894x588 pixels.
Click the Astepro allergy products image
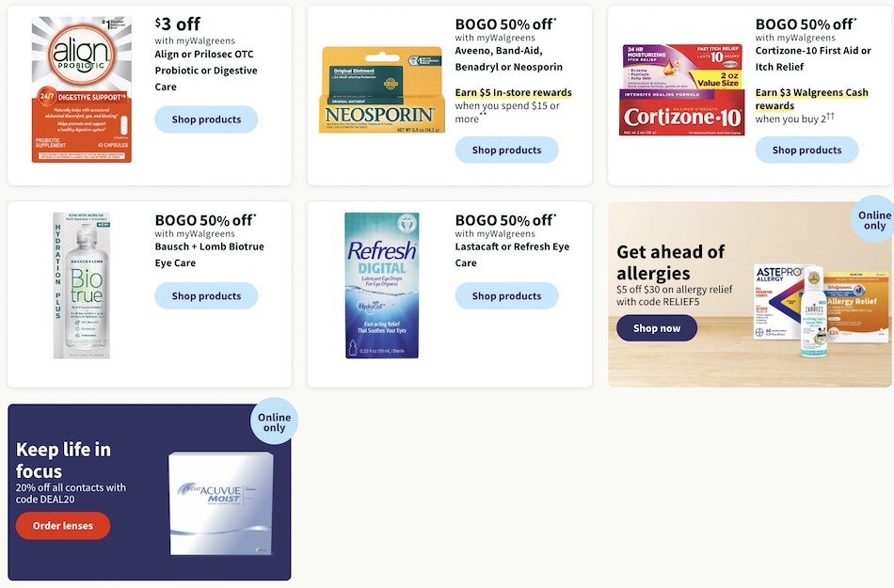click(820, 310)
